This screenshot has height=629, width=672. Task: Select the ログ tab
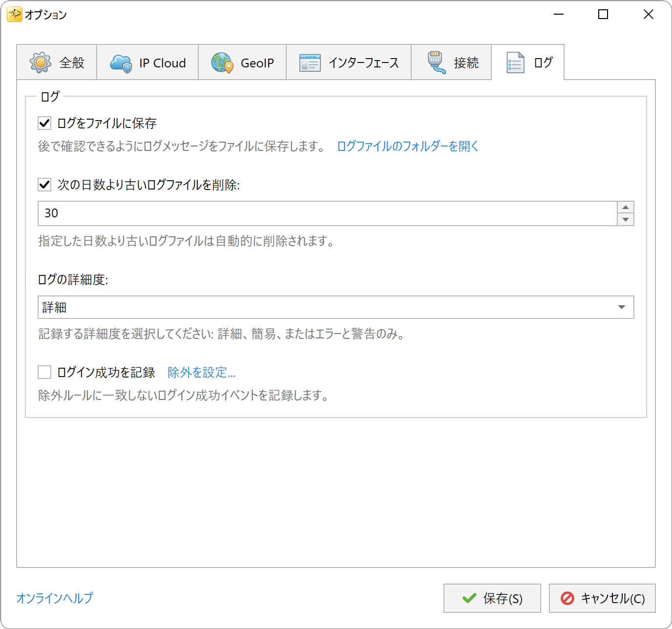[528, 62]
